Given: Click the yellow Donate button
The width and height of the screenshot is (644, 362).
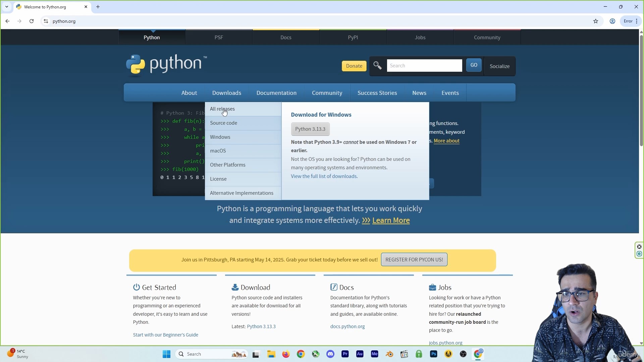Looking at the screenshot, I should 354,66.
